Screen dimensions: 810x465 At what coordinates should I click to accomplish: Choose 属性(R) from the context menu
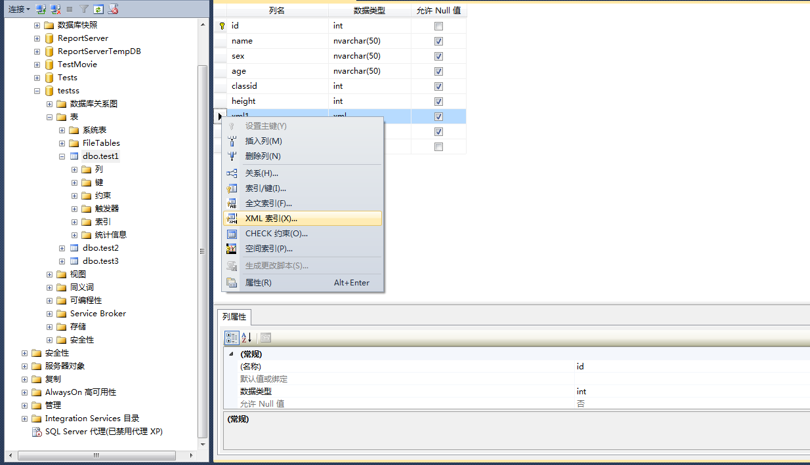[303, 283]
